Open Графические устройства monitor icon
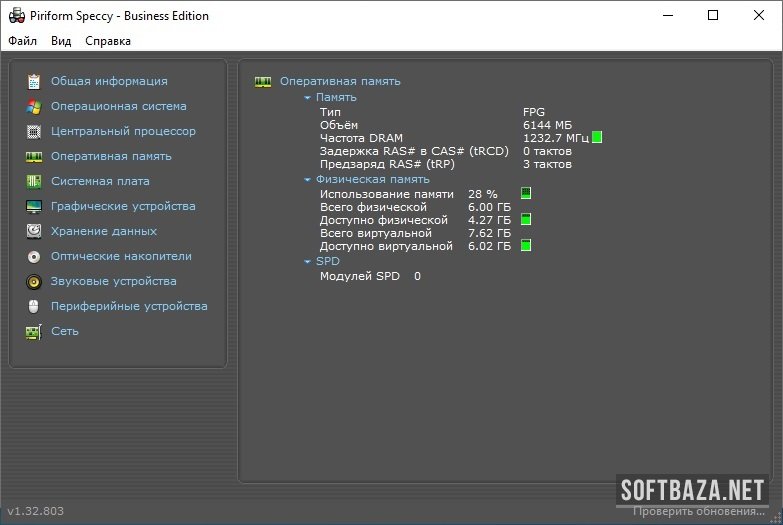 [34, 206]
